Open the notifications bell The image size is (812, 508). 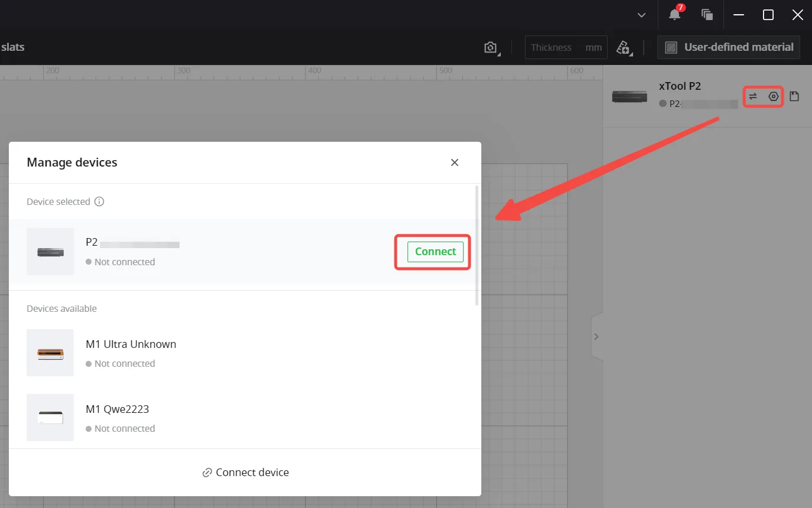tap(675, 14)
